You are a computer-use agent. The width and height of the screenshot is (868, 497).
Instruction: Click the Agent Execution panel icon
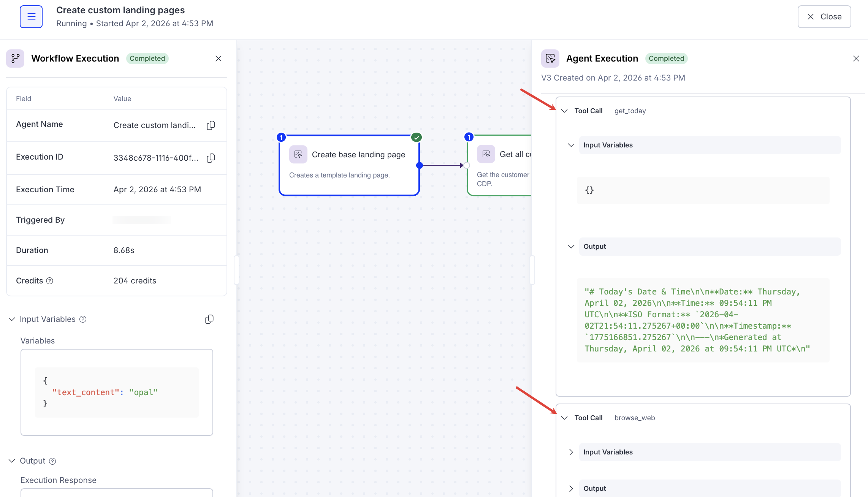click(x=550, y=58)
